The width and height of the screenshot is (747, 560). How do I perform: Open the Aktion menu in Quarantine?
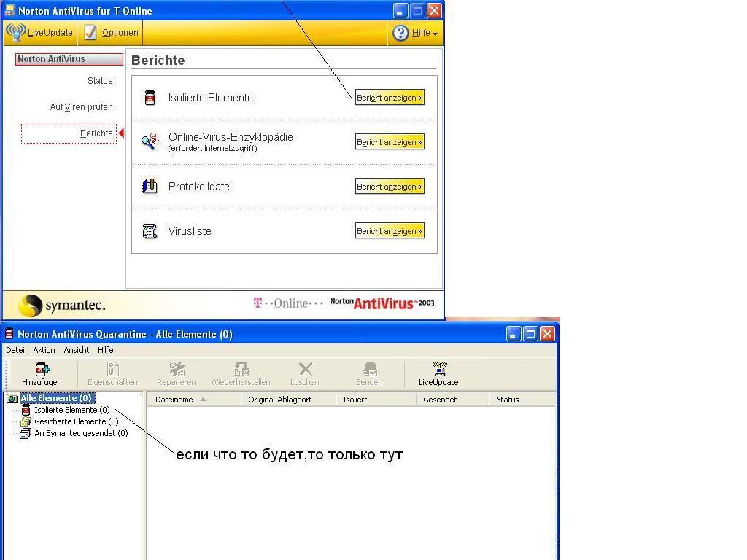click(x=44, y=350)
